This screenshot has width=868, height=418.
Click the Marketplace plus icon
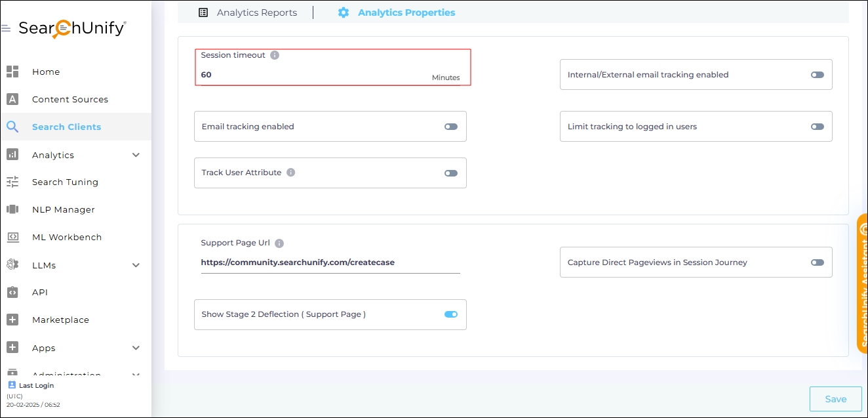tap(12, 320)
